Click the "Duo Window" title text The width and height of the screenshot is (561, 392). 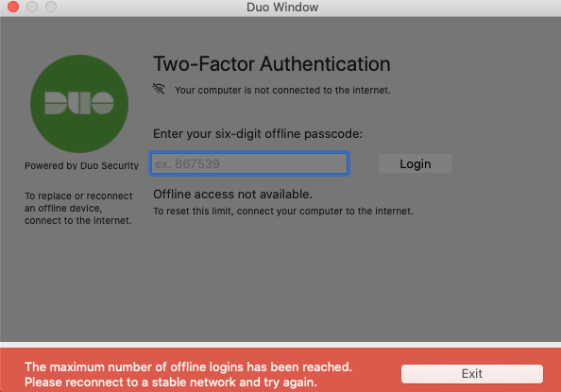(282, 8)
